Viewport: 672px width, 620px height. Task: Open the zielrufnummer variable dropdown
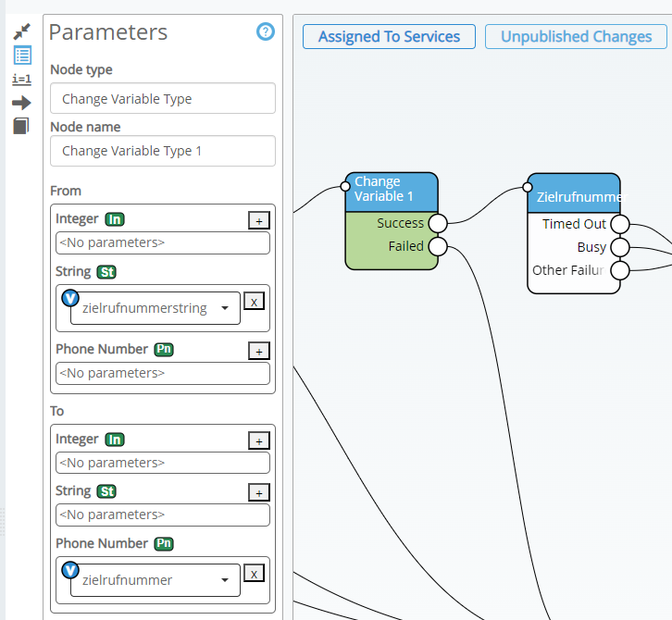pos(225,581)
